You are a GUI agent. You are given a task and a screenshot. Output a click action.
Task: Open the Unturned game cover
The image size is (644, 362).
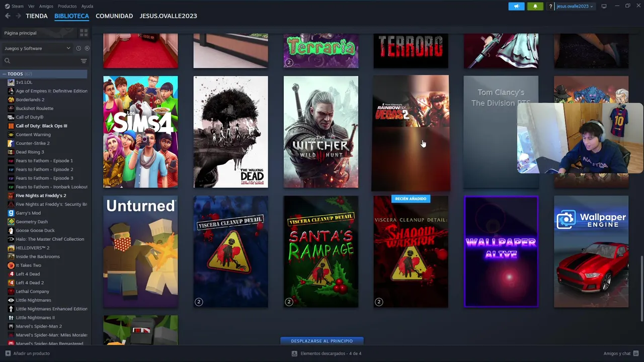tap(140, 251)
